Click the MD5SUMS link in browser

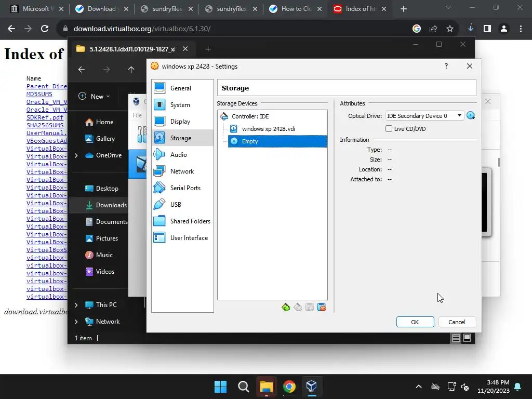pos(39,94)
